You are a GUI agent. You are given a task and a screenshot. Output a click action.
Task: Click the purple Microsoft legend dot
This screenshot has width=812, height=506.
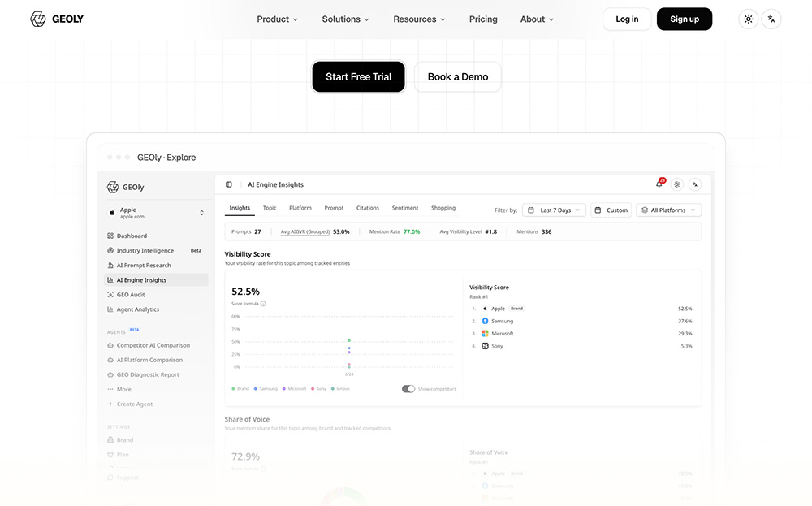[284, 389]
